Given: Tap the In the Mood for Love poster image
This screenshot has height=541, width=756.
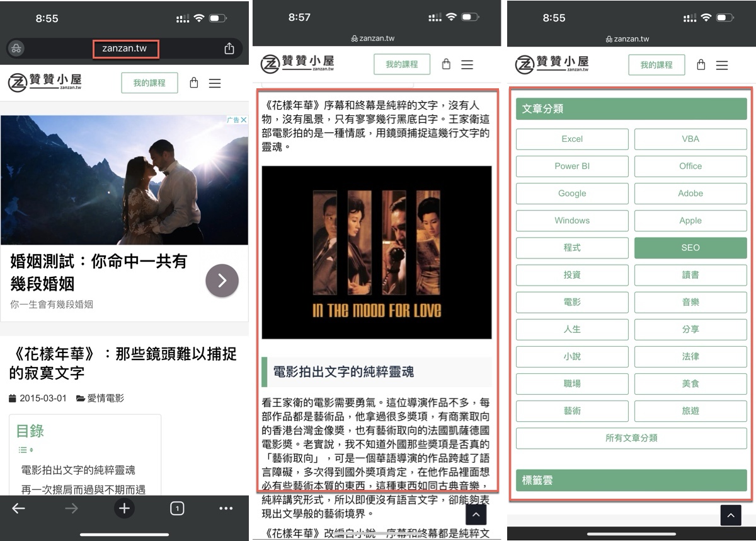Looking at the screenshot, I should tap(377, 252).
